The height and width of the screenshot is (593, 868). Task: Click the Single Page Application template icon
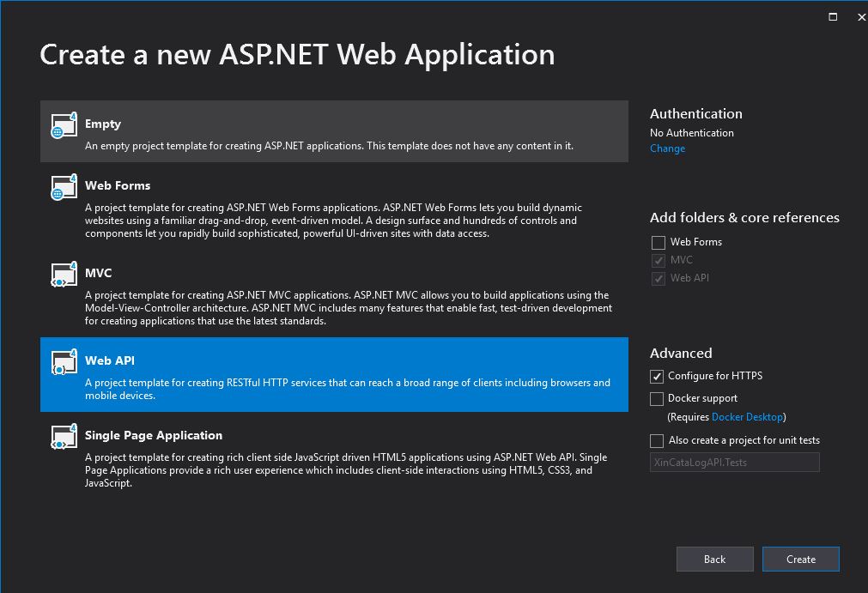tap(64, 437)
